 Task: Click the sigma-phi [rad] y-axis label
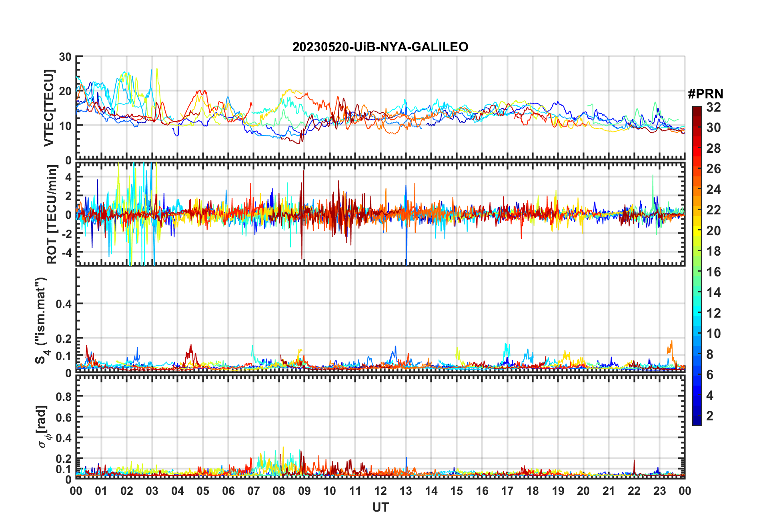43,426
